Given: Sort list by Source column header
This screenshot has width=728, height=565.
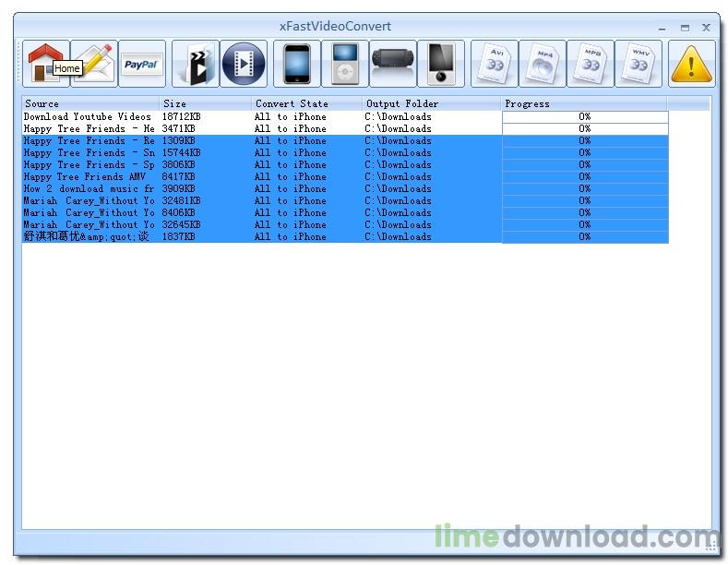Looking at the screenshot, I should [x=90, y=103].
